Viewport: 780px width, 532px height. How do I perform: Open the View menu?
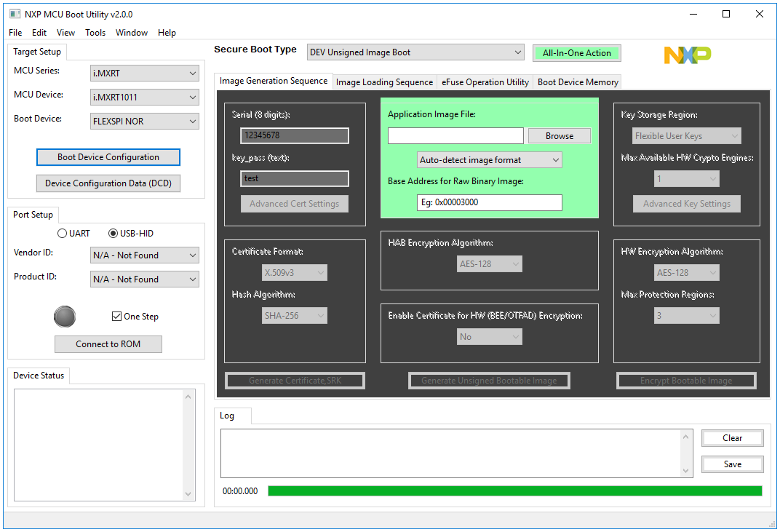[x=65, y=32]
